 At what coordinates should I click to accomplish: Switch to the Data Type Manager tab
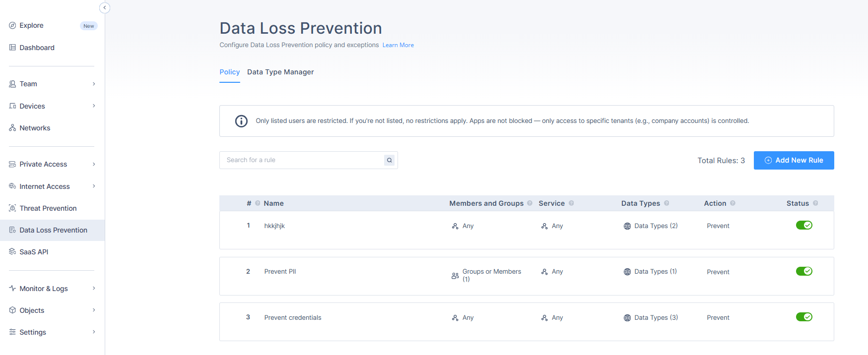[280, 72]
